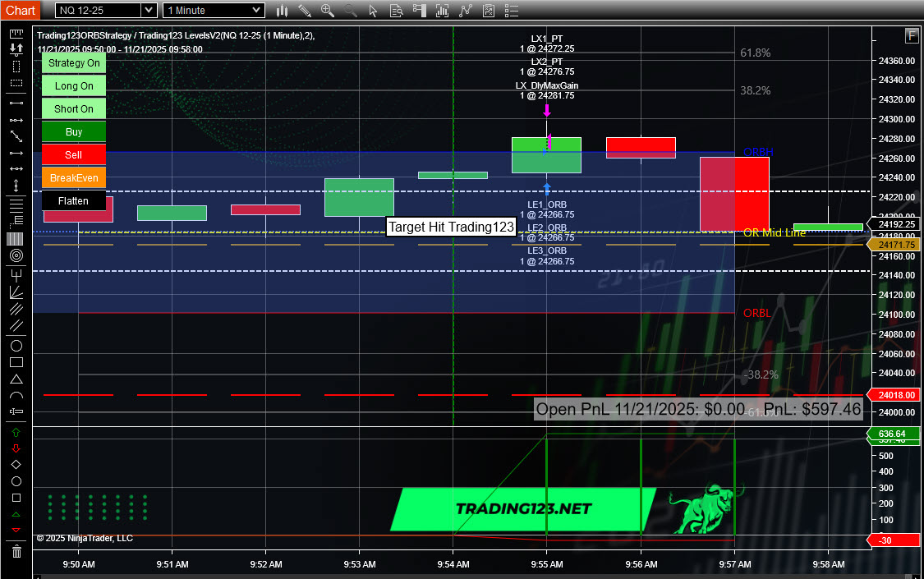Click the green 636.64 price marker
This screenshot has height=579, width=924.
click(893, 434)
